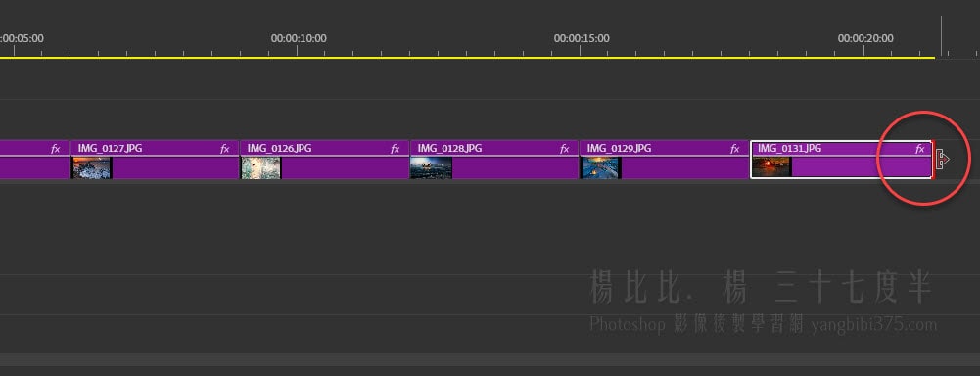Jump to 00:00:05:00 on the time ruler
The width and height of the screenshot is (980, 376).
click(22, 38)
